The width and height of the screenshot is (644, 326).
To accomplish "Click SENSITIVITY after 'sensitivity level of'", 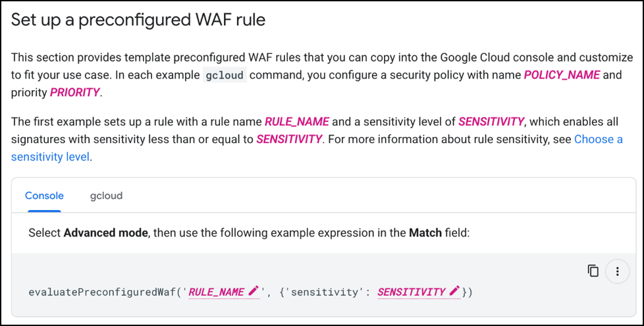I will coord(491,122).
